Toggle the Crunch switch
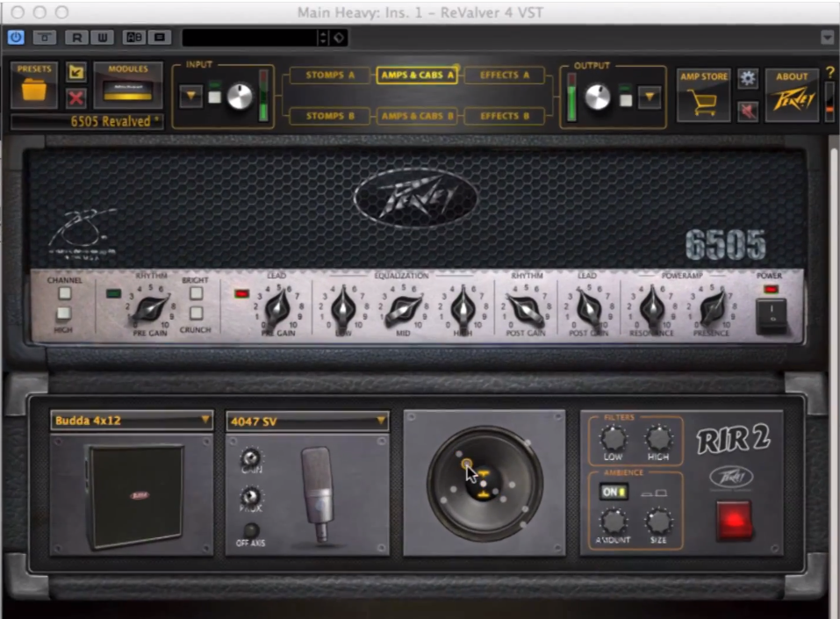This screenshot has height=619, width=840. [196, 313]
